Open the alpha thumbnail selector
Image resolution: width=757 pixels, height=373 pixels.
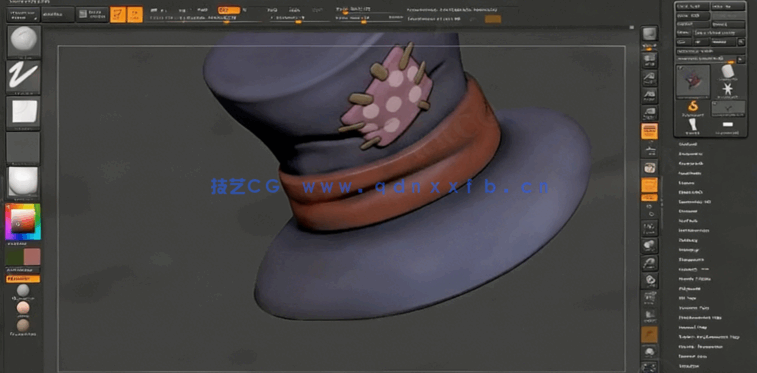pos(24,112)
